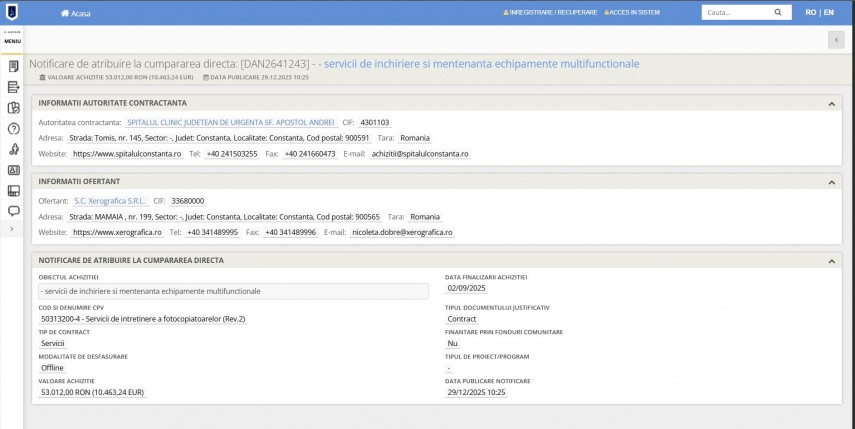Focus the Cauta search field
Screen dimensions: 855x429
click(734, 12)
